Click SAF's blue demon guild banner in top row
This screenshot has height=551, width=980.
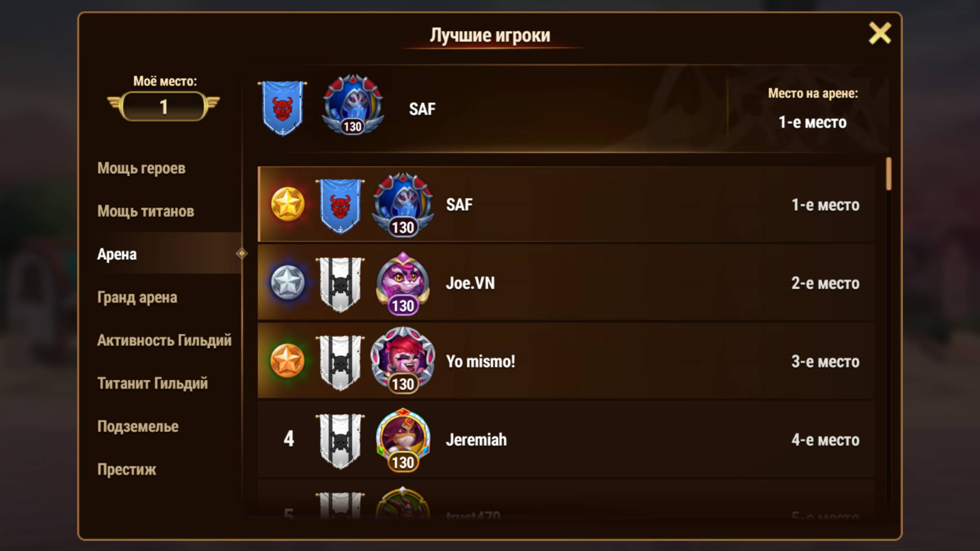282,108
